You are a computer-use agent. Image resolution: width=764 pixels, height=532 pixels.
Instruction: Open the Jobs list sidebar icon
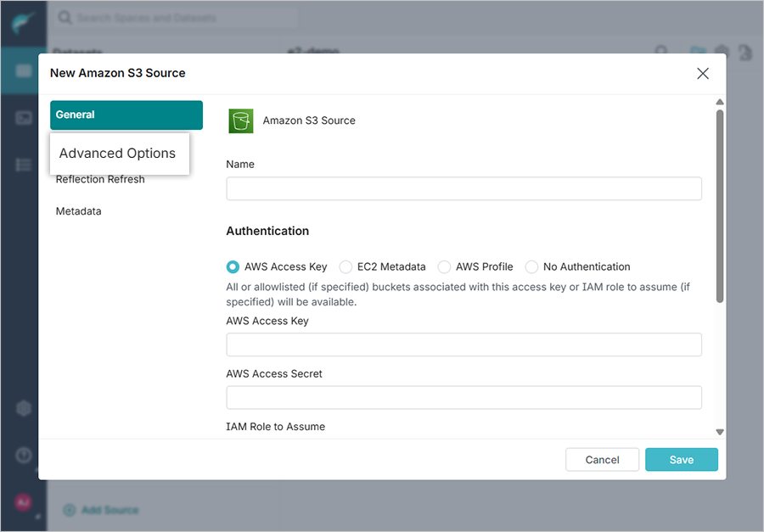24,165
